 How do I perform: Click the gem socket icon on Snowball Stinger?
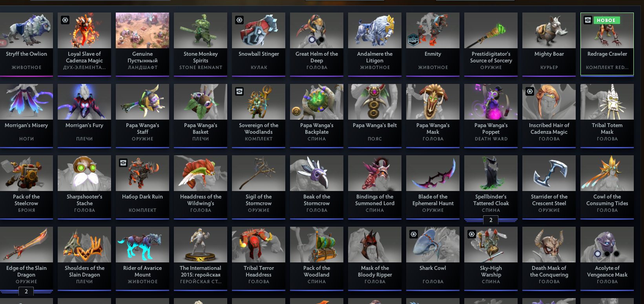[239, 20]
